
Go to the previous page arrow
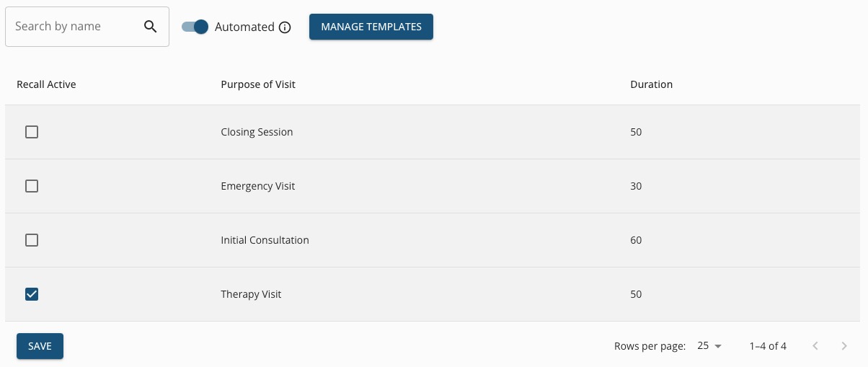coord(815,346)
